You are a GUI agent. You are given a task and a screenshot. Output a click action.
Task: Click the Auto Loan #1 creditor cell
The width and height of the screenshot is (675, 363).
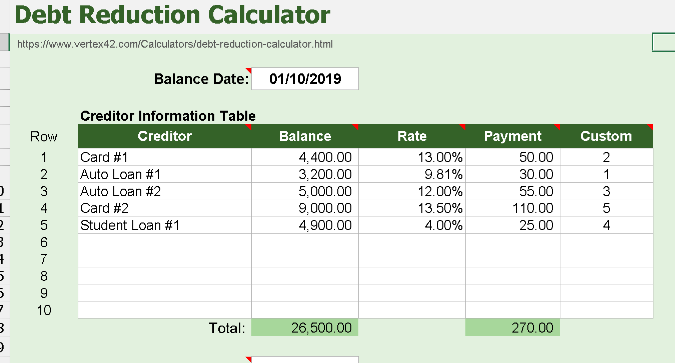[164, 174]
